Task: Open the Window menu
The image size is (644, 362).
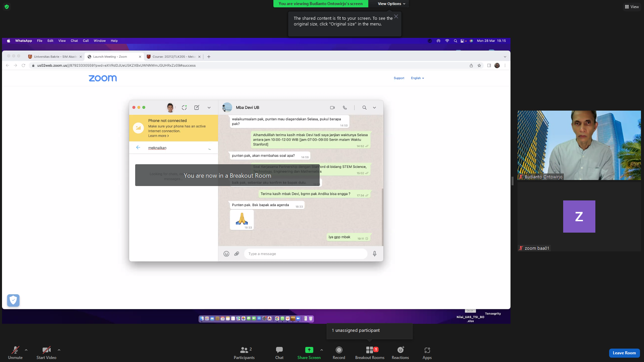Action: (100, 41)
